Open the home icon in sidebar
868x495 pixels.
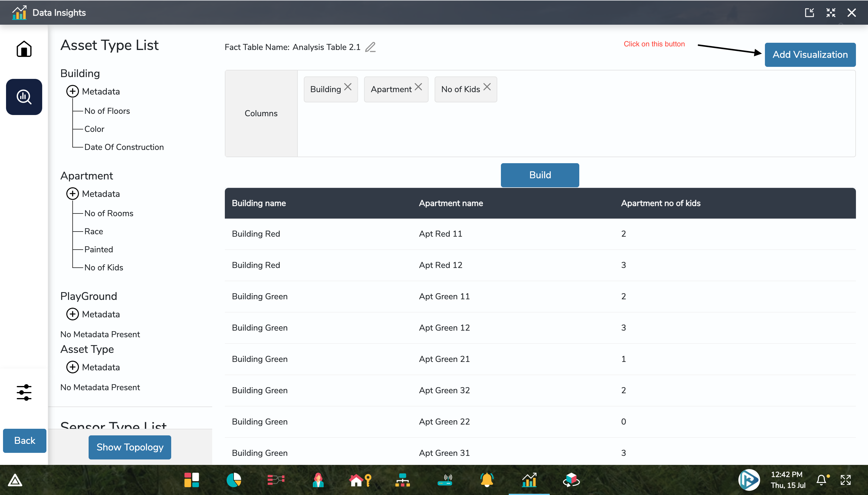(x=24, y=49)
